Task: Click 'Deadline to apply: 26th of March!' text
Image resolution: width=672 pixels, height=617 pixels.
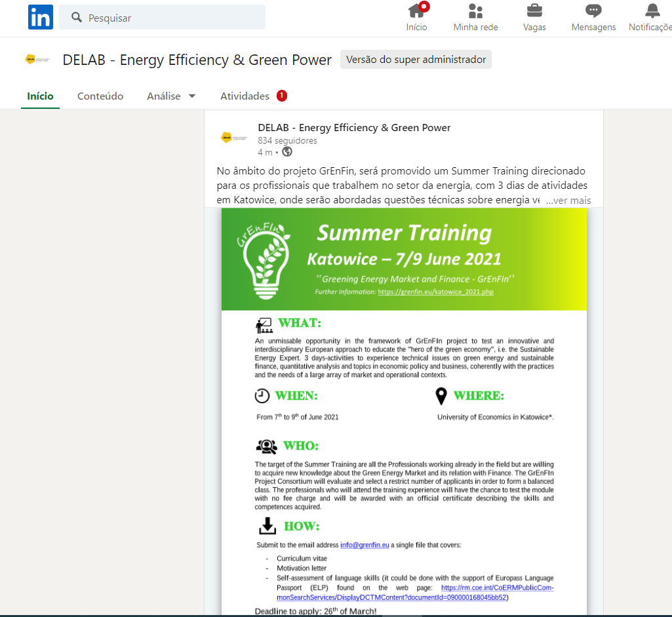Action: coord(315,611)
